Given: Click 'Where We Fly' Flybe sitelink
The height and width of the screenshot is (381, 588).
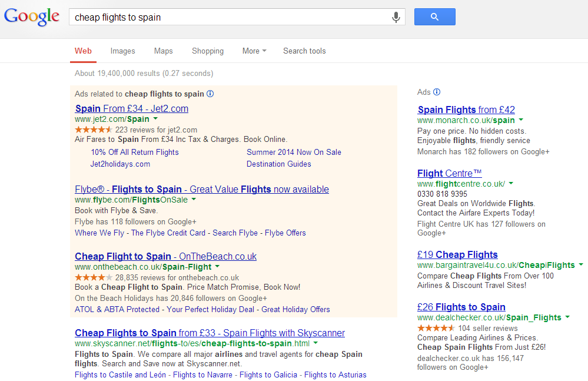Looking at the screenshot, I should (x=99, y=233).
